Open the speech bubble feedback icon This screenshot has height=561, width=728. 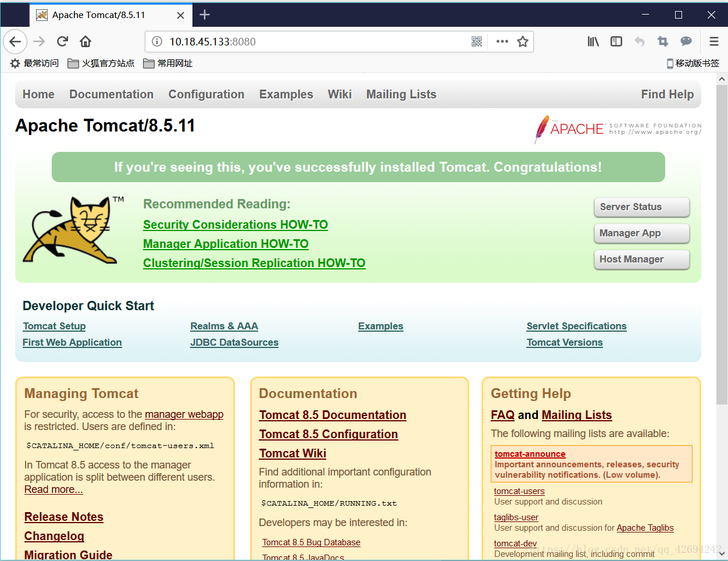(x=686, y=41)
